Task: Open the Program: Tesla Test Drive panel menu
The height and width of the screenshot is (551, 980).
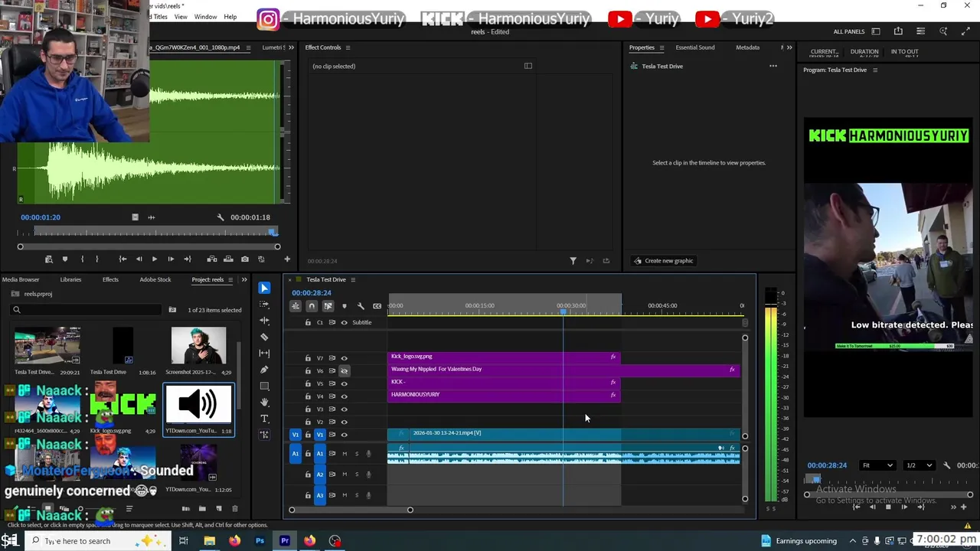Action: coord(875,70)
